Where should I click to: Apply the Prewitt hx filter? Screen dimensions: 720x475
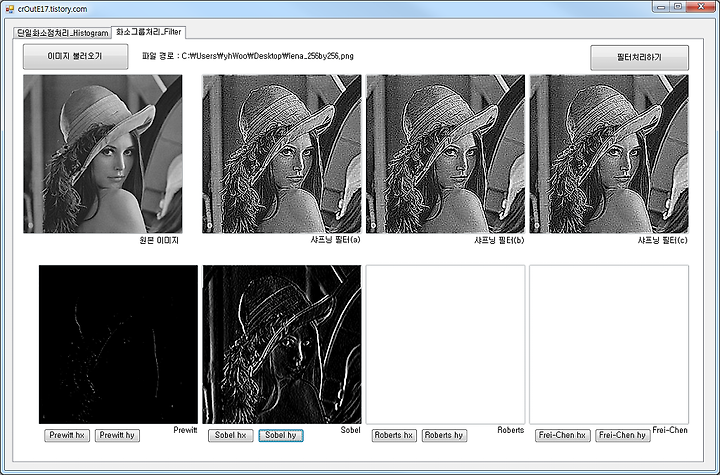[x=67, y=435]
